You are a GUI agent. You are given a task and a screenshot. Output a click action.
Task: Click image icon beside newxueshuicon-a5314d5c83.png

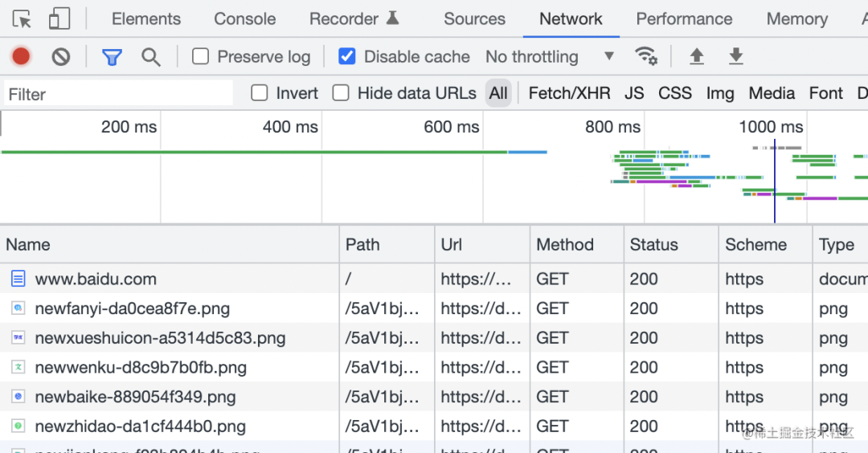click(x=18, y=337)
